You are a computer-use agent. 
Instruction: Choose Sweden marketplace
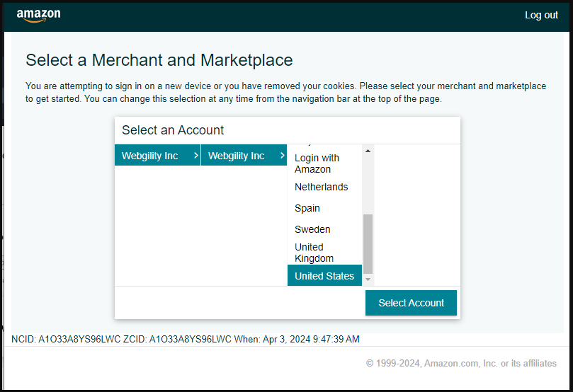click(x=324, y=229)
